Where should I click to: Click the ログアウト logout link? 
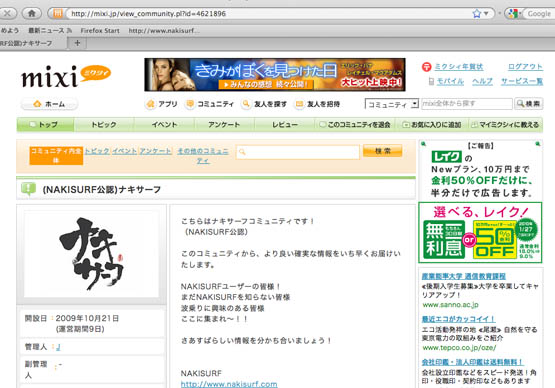525,67
